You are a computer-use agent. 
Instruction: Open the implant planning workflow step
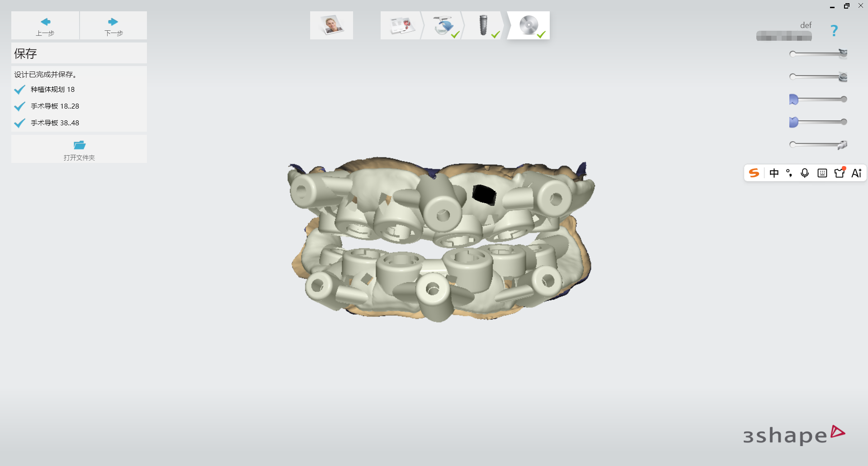click(483, 25)
